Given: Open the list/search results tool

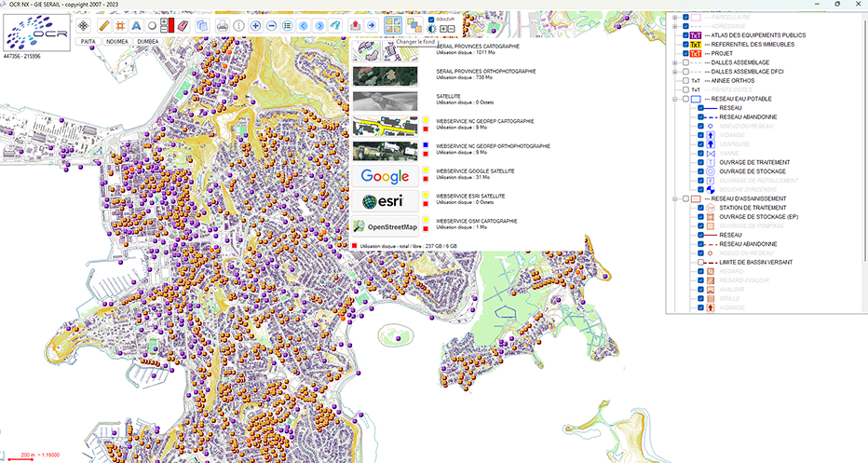Looking at the screenshot, I should coord(287,25).
